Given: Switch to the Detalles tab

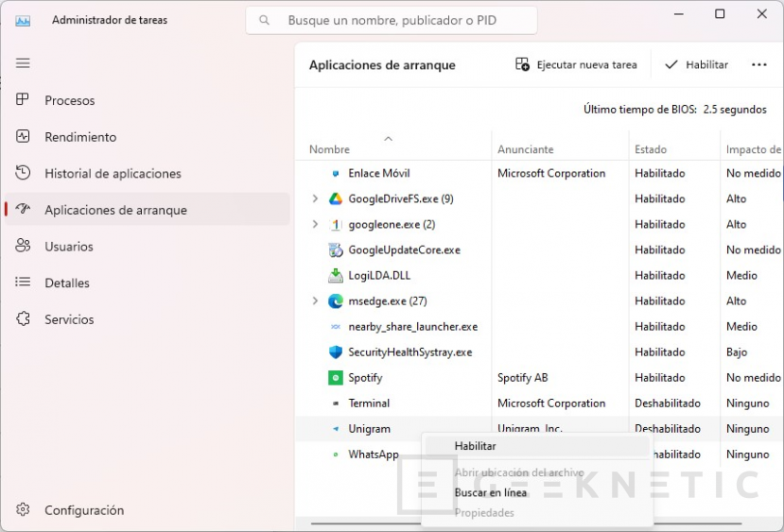Looking at the screenshot, I should [x=67, y=283].
